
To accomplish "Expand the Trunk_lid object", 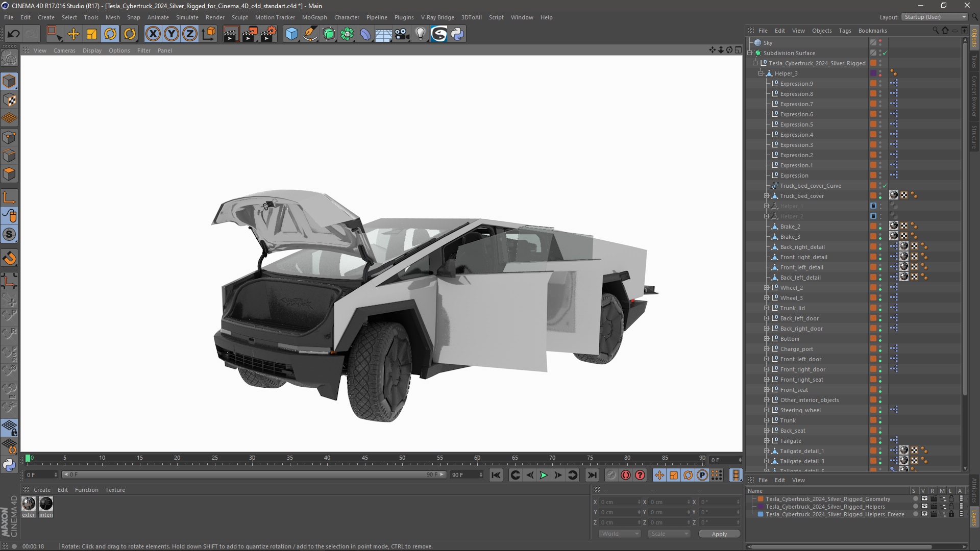I will (766, 308).
